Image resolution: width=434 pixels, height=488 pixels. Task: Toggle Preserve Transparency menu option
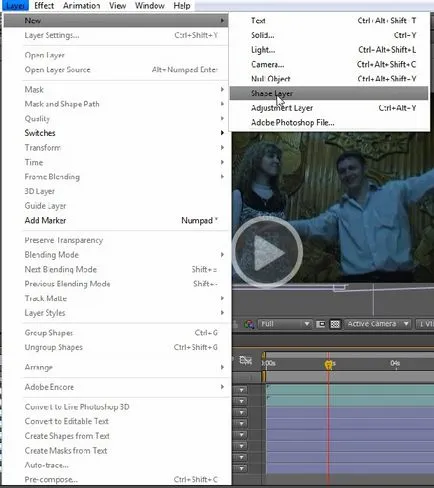coord(116,240)
